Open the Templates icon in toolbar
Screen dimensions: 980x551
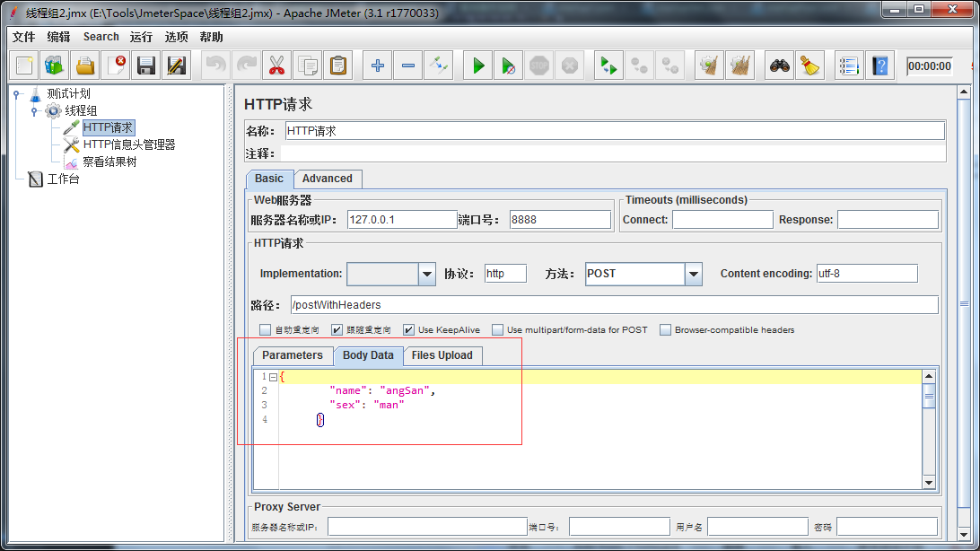55,66
